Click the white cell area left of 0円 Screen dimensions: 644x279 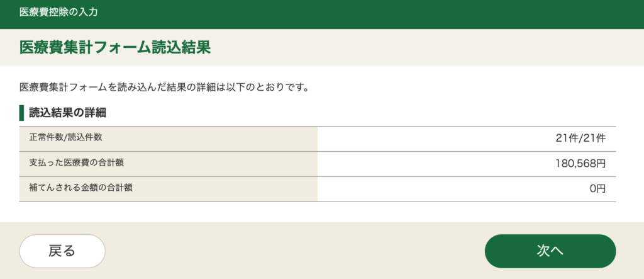(440, 189)
